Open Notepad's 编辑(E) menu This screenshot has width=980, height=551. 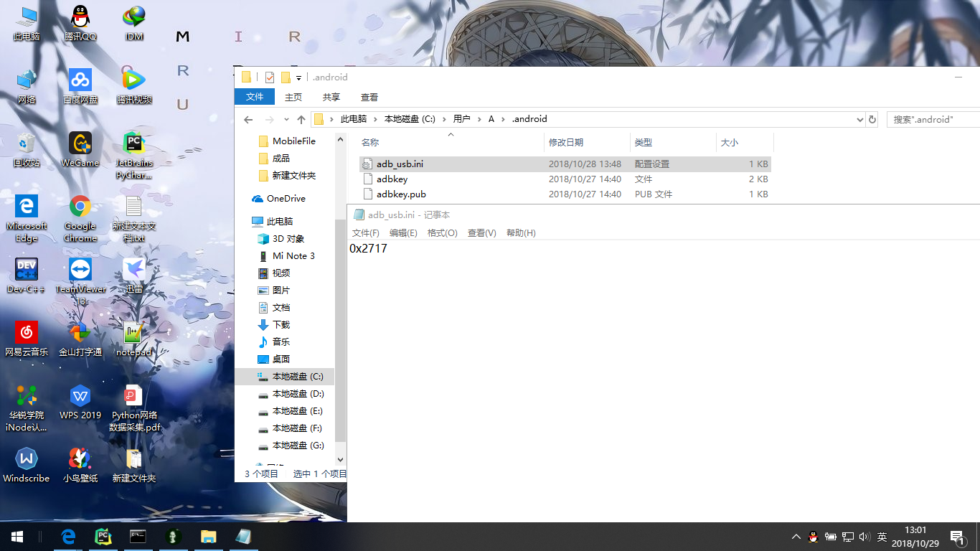point(403,233)
